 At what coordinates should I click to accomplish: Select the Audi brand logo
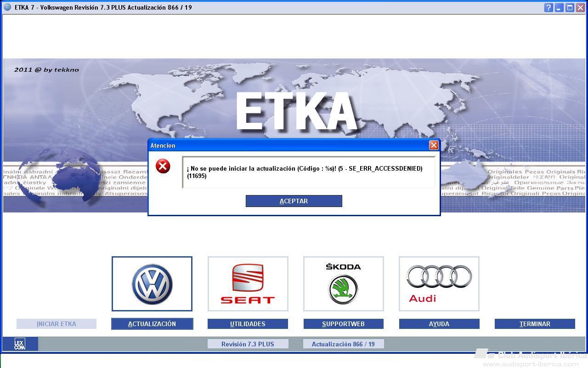[439, 284]
